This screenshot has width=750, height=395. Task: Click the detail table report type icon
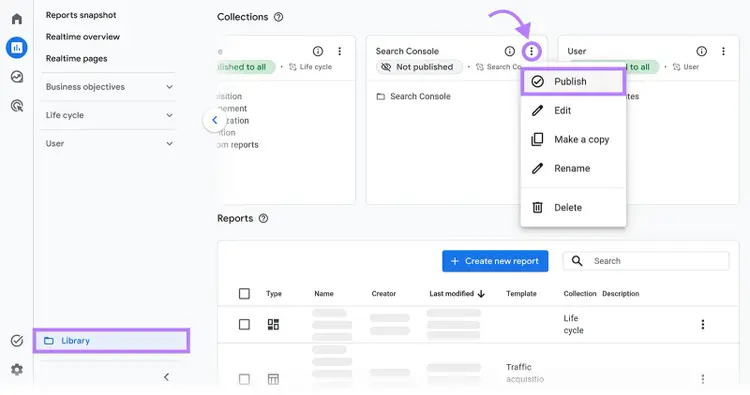[x=273, y=379]
